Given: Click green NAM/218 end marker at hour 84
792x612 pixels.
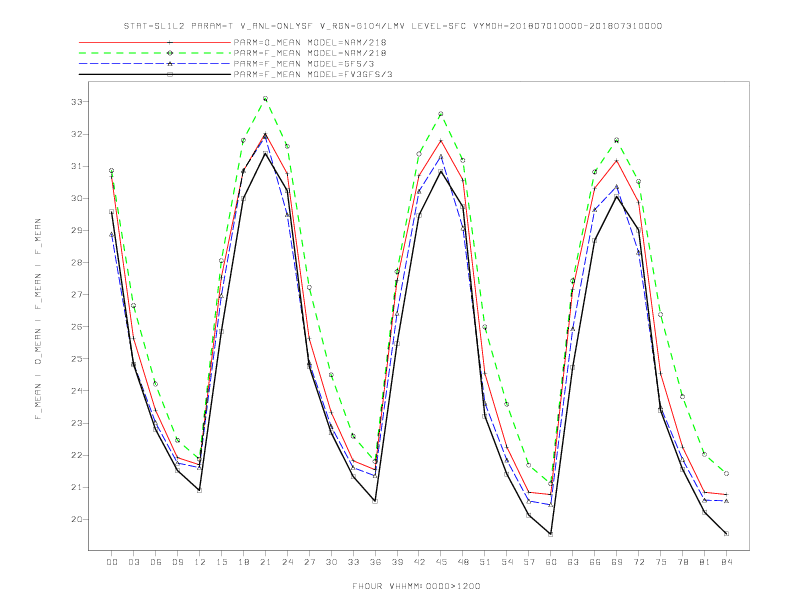Looking at the screenshot, I should [726, 474].
